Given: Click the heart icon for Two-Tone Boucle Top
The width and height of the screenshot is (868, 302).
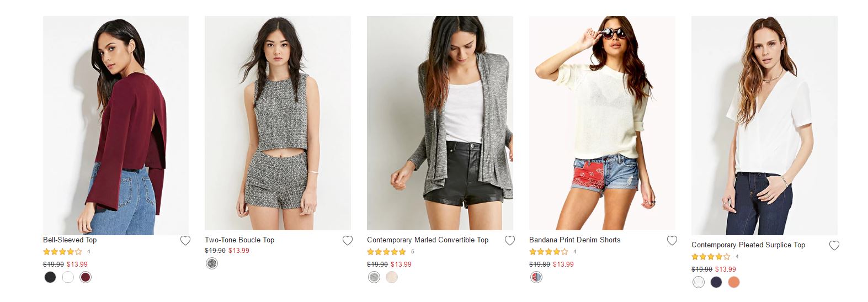Looking at the screenshot, I should pos(348,241).
